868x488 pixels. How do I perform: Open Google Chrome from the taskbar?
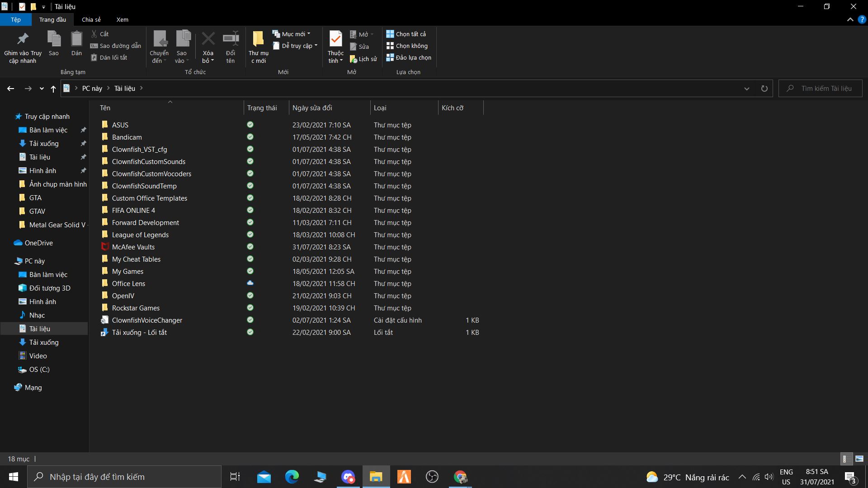[x=460, y=477]
